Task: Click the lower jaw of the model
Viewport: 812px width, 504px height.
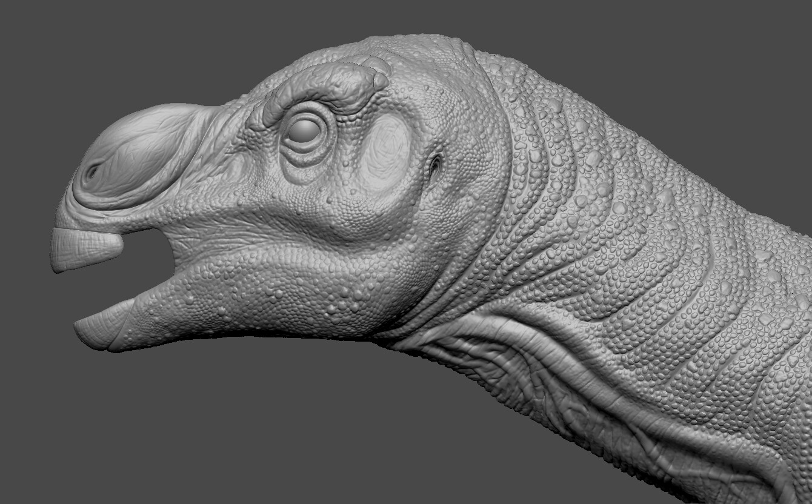Action: [151, 315]
